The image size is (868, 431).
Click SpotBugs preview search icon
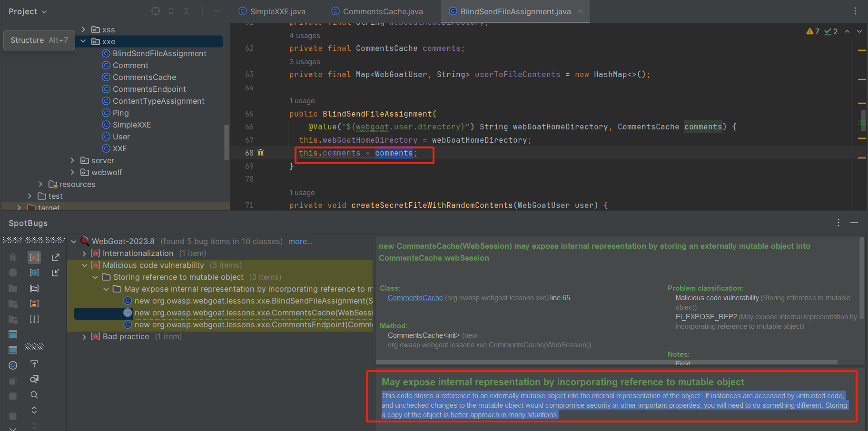point(34,379)
